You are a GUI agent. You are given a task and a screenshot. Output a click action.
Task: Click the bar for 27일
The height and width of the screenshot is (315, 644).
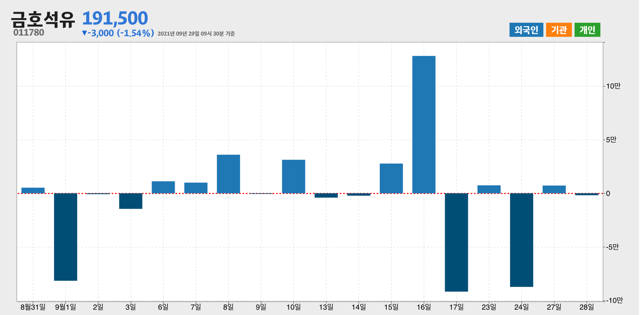coord(554,190)
